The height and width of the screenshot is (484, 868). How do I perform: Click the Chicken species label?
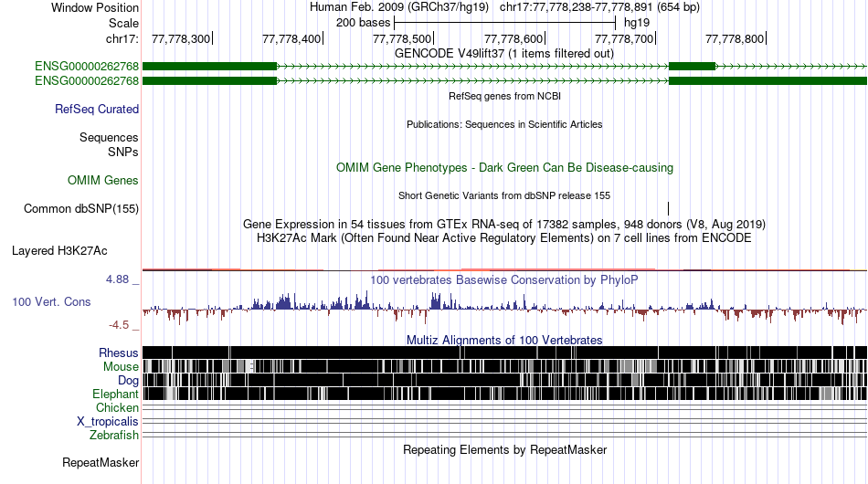click(x=117, y=407)
